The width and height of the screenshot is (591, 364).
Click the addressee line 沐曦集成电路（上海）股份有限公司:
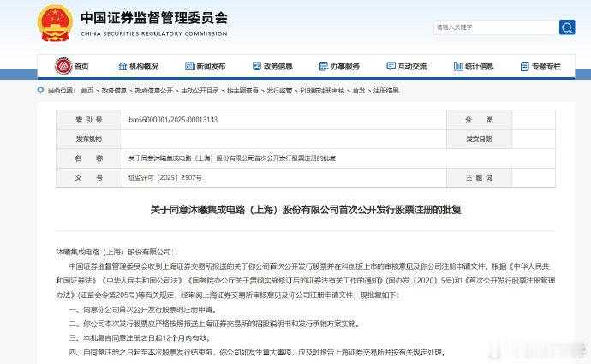pyautogui.click(x=115, y=252)
